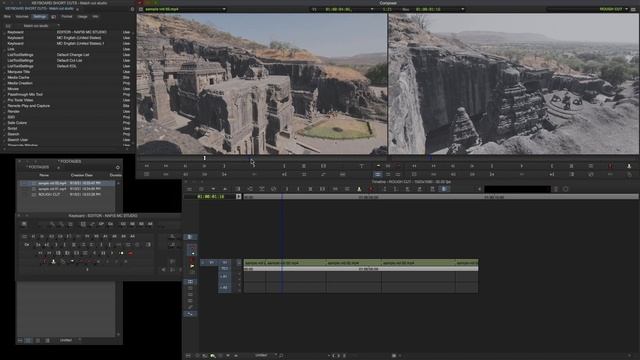Viewport: 640px width, 360px height.
Task: Click the Play button under record monitor
Action: pyautogui.click(x=522, y=166)
